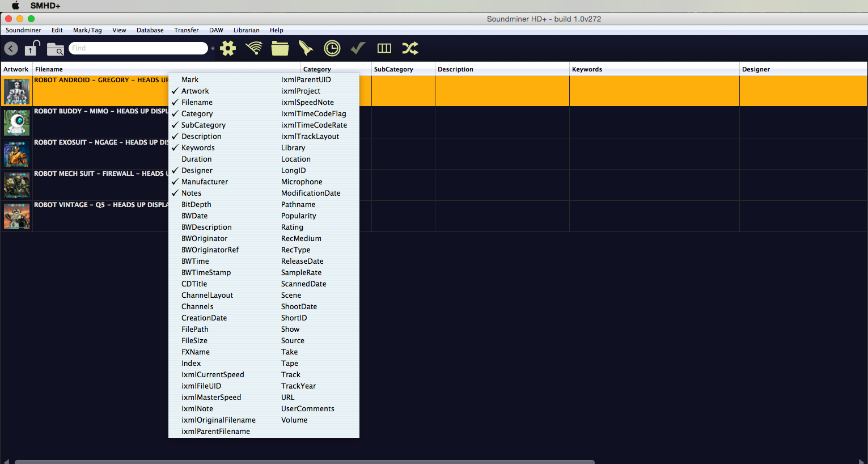Screen dimensions: 868x464
Task: Click the back arrow toolbar icon
Action: (11, 49)
